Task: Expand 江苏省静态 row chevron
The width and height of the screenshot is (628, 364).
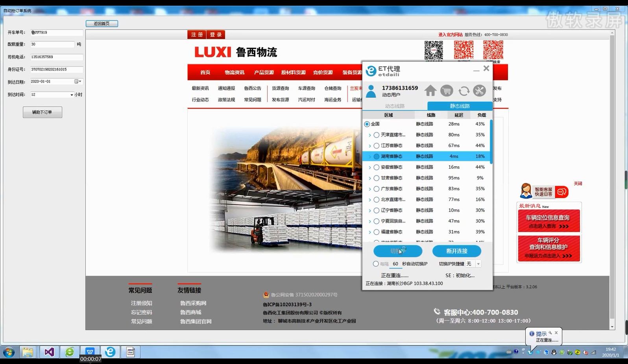Action: (x=370, y=145)
